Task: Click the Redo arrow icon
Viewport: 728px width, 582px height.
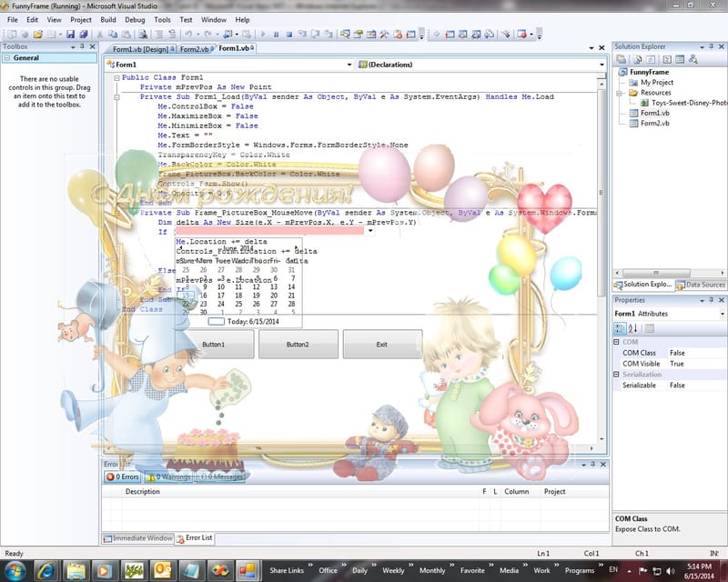Action: [x=207, y=34]
